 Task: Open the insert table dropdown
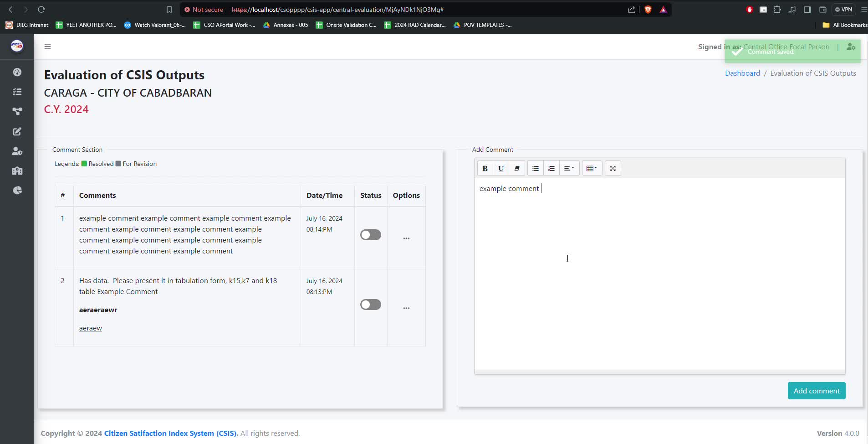(592, 168)
